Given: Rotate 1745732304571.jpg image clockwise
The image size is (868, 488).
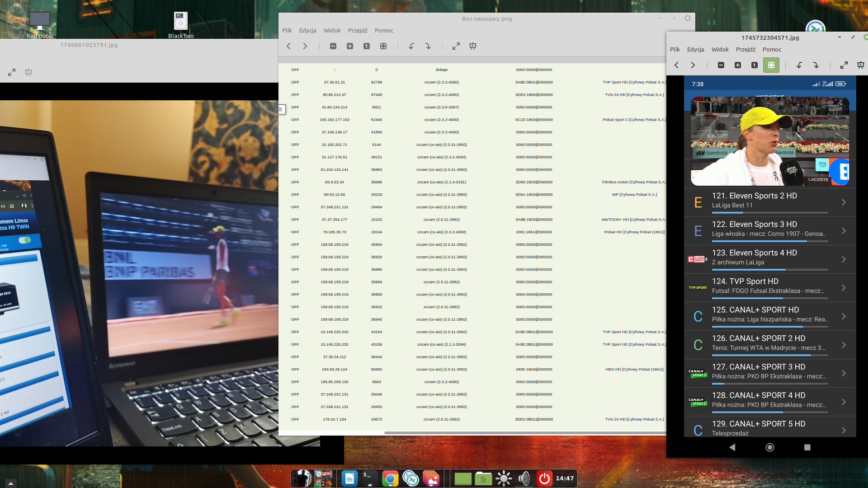Looking at the screenshot, I should click(x=816, y=65).
